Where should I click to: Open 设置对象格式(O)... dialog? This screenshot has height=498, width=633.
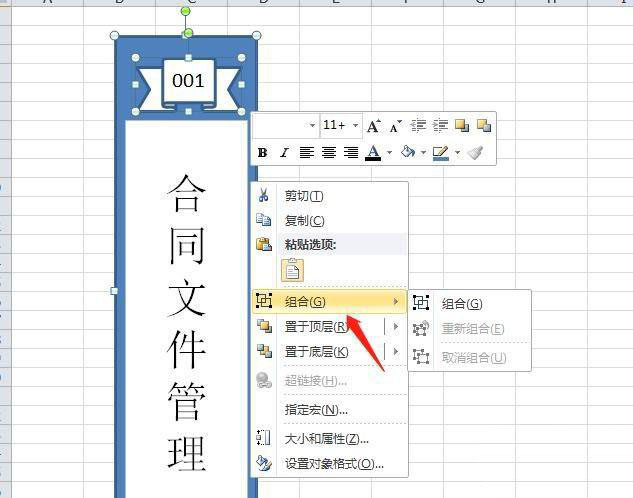[x=333, y=463]
